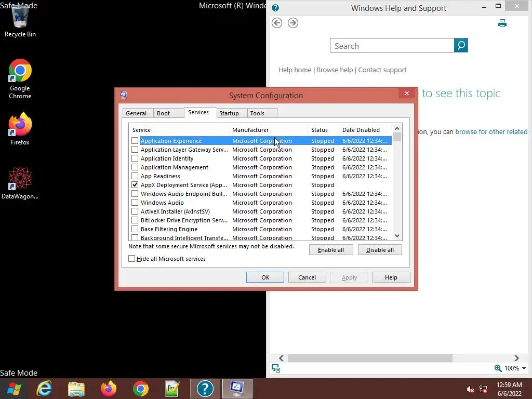Launch Internet Explorer from the taskbar

(x=44, y=389)
